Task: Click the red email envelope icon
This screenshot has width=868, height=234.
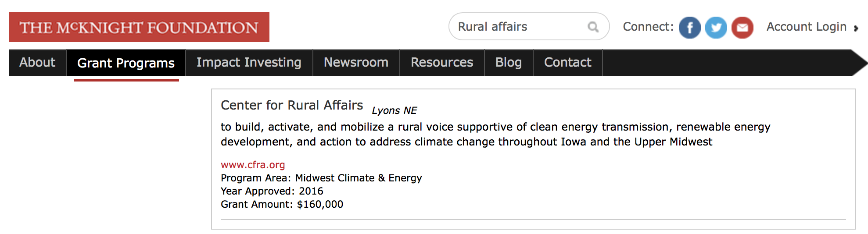Action: pos(742,28)
